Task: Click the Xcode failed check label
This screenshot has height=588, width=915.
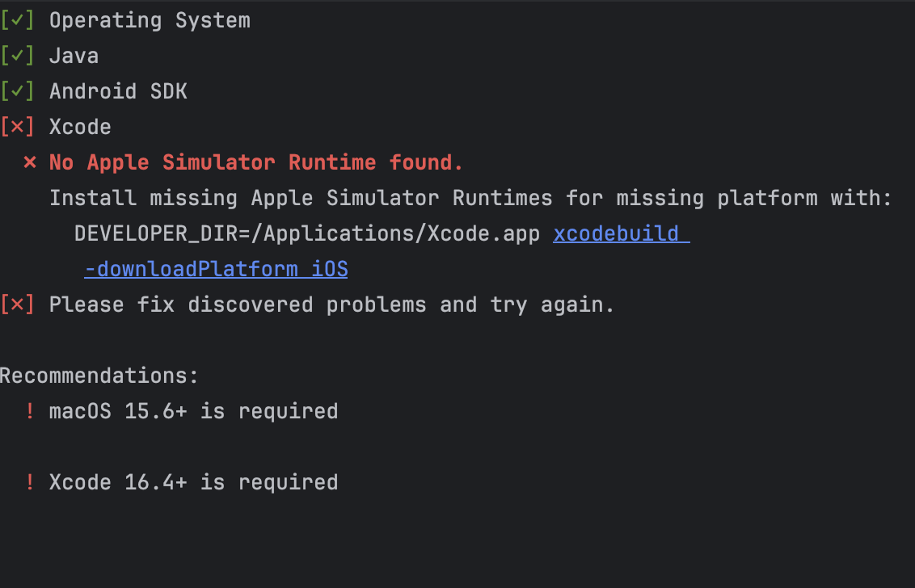Action: click(80, 127)
